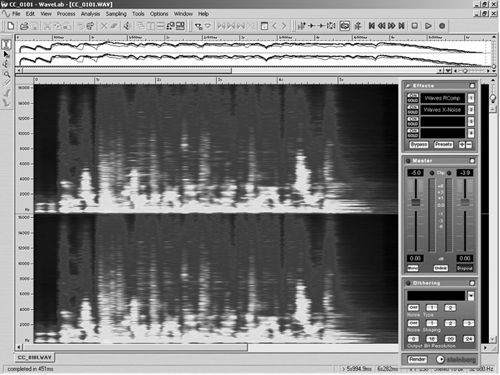This screenshot has width=500, height=375.
Task: Select the speaker playback tool
Action: pos(6,64)
